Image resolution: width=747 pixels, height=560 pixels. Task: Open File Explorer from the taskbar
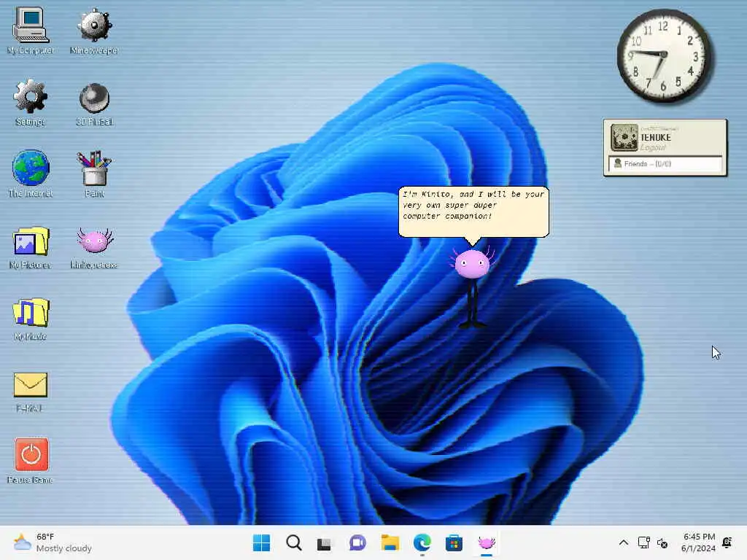point(390,542)
